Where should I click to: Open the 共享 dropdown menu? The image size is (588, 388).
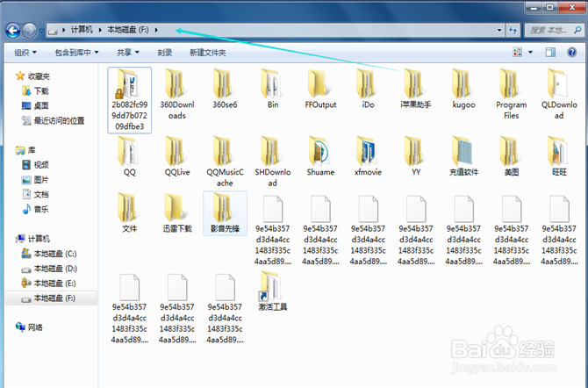coord(128,53)
